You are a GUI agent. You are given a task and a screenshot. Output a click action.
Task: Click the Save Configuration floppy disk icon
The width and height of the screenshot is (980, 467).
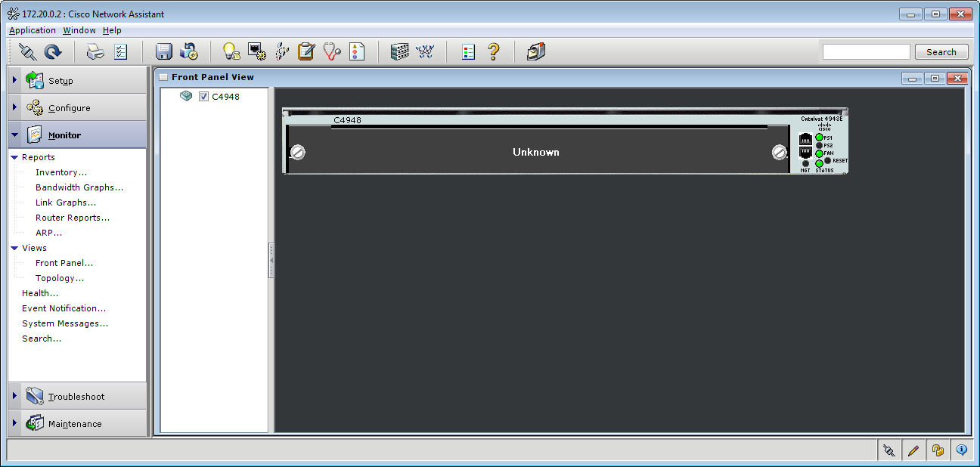[164, 51]
